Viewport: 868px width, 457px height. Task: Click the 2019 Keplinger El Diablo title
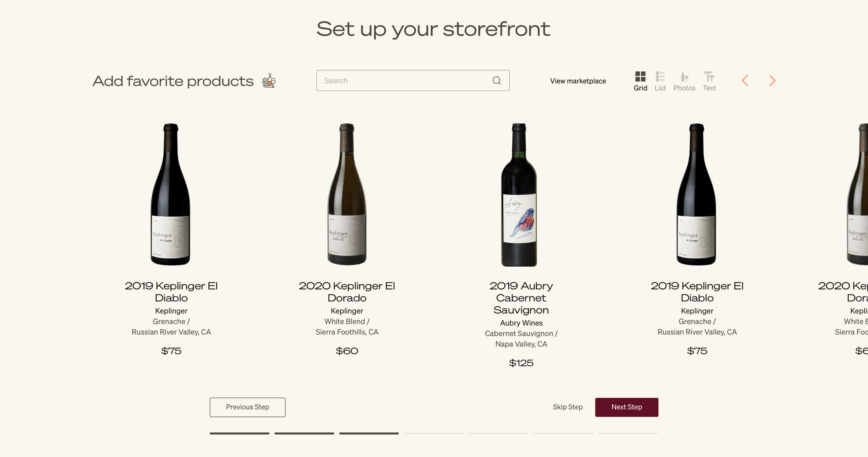171,292
